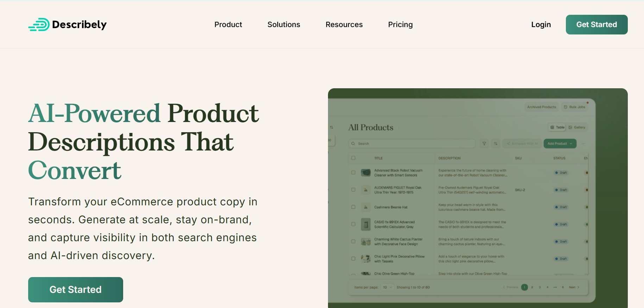The image size is (644, 308).
Task: Click the Login link
Action: 541,25
